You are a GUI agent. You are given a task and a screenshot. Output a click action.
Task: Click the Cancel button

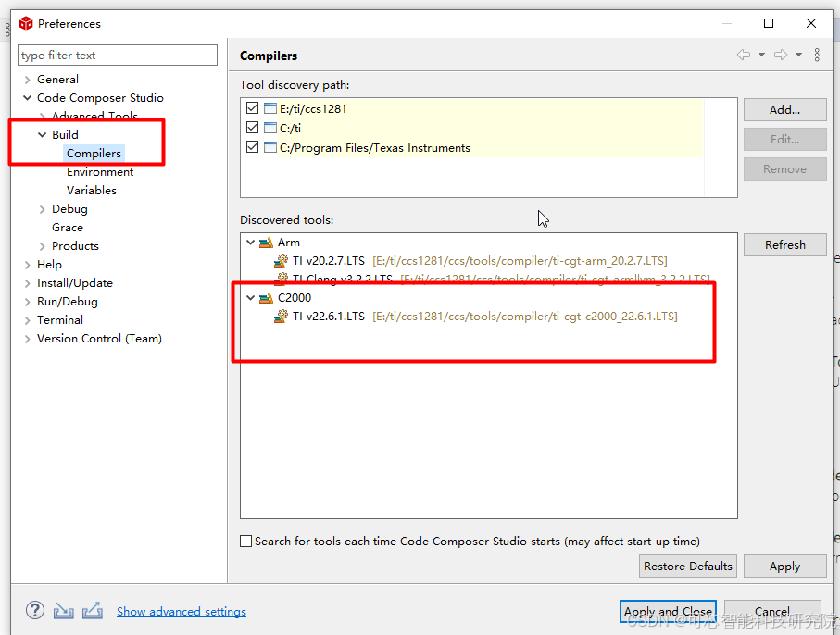(x=772, y=612)
